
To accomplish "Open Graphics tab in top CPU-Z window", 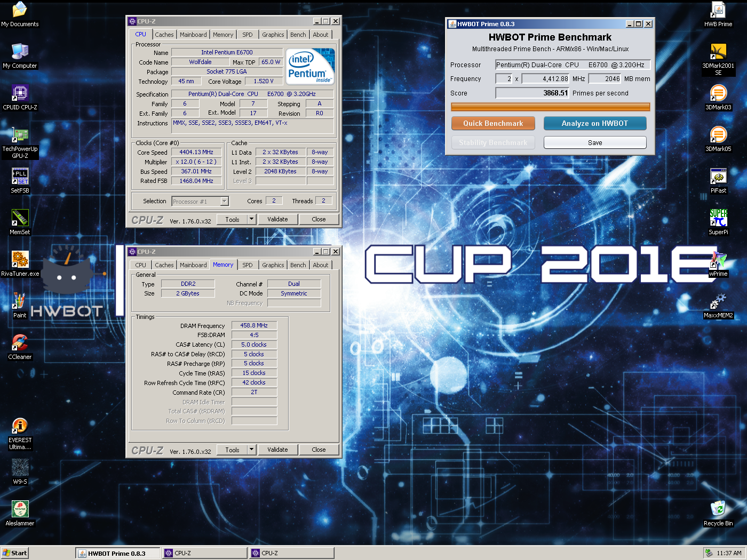I will 273,35.
